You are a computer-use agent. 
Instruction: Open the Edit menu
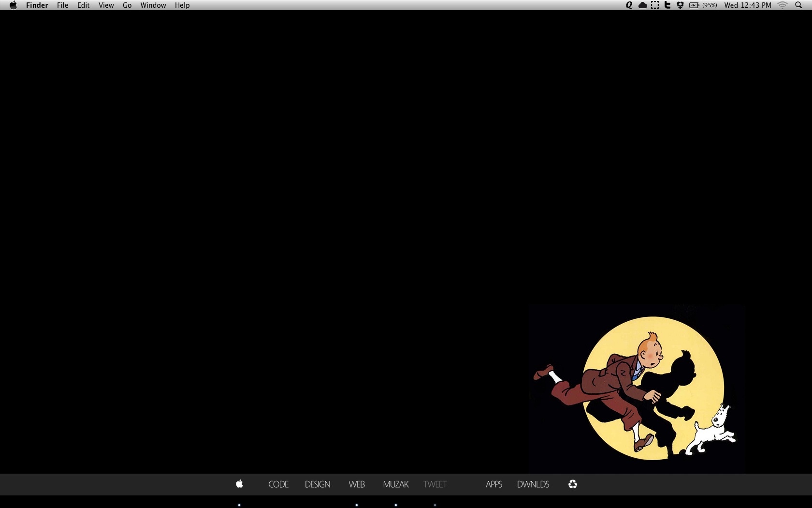pos(83,5)
